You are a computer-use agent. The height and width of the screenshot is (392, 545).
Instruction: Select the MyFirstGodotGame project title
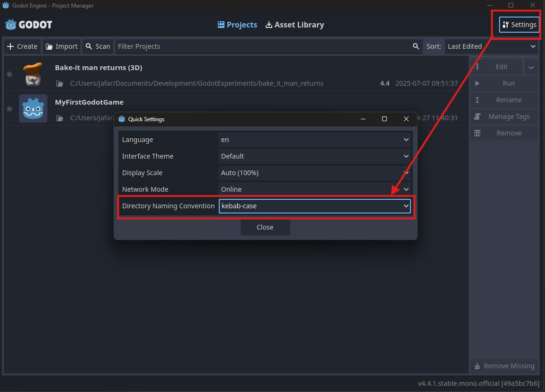tap(89, 102)
